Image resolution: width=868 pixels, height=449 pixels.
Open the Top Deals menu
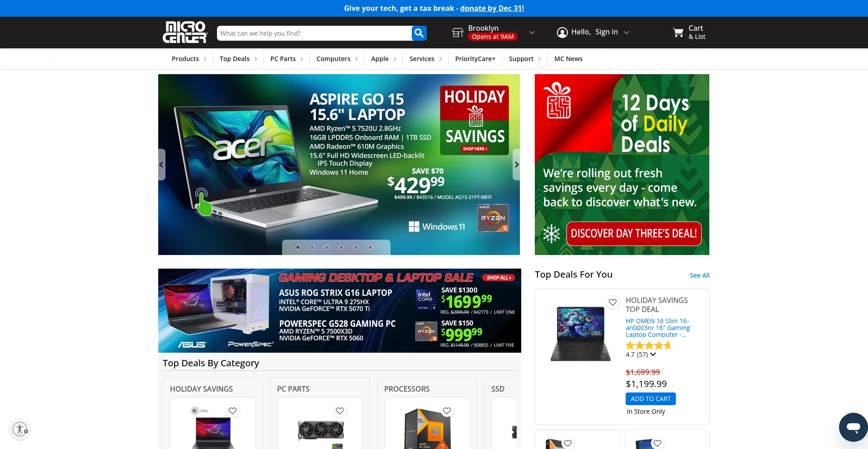pyautogui.click(x=234, y=58)
